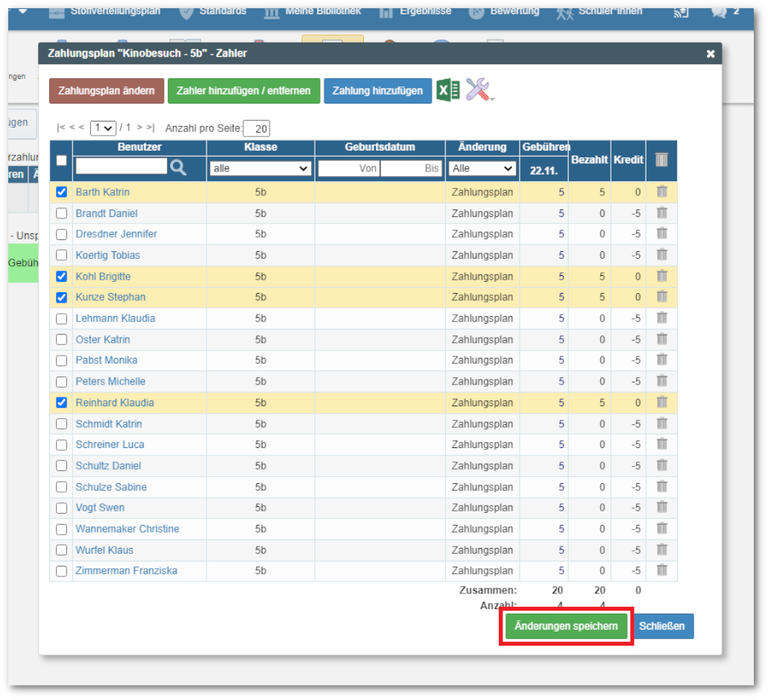Check Lehmann Klaudia checkbox

tap(61, 318)
